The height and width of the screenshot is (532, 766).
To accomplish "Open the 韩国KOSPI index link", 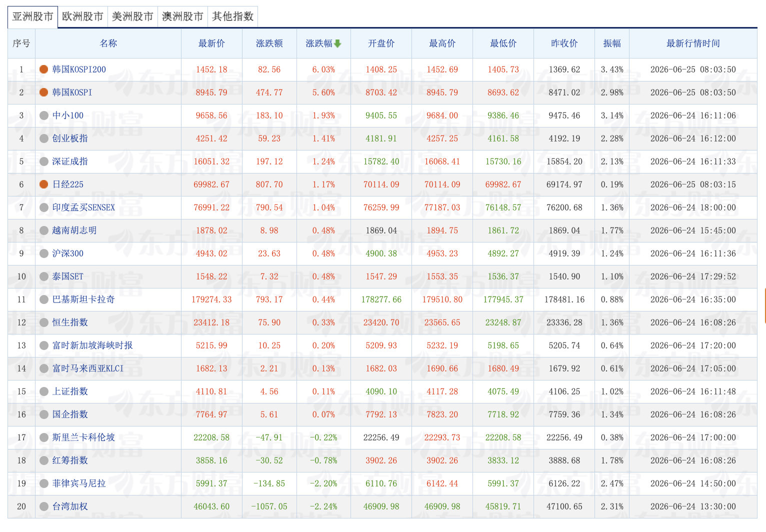I will coord(72,92).
